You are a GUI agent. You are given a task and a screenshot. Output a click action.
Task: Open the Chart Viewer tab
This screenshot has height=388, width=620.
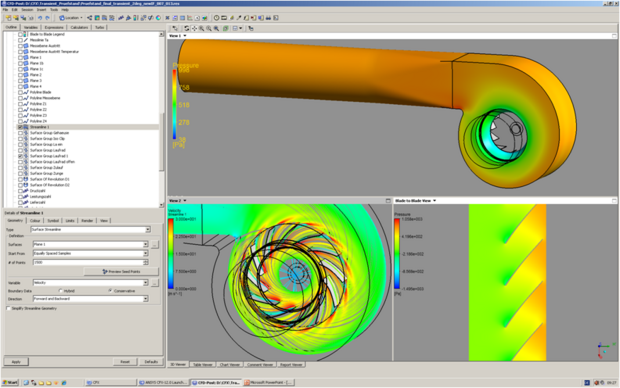point(230,365)
